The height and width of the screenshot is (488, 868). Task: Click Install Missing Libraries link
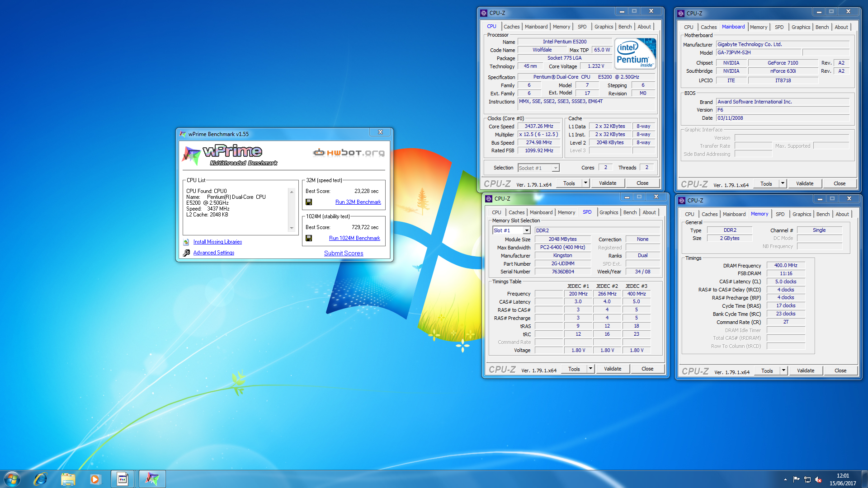(x=217, y=242)
